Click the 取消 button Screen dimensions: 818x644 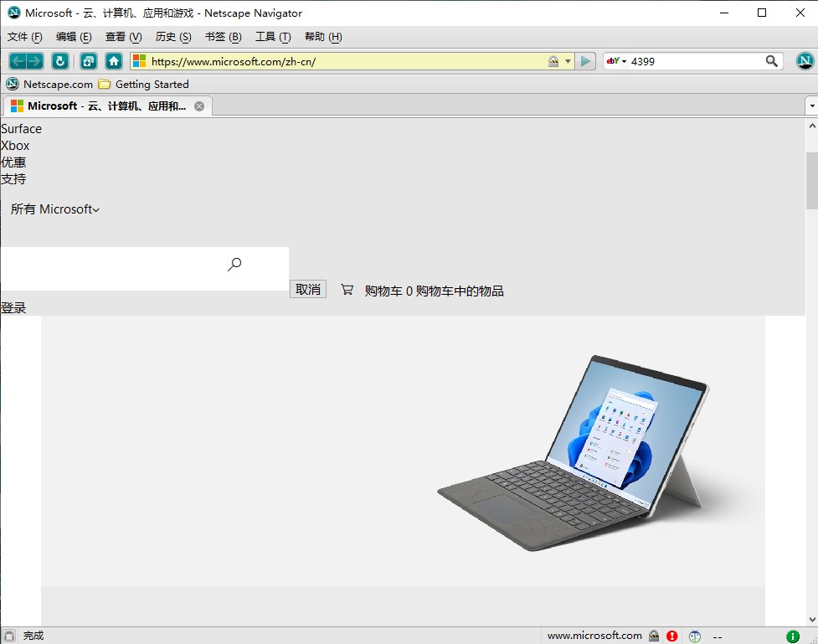tap(308, 289)
